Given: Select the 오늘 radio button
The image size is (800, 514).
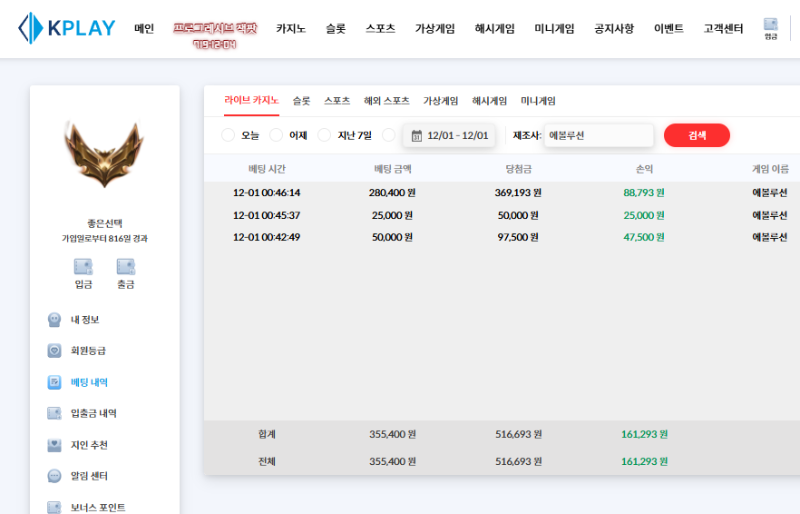Looking at the screenshot, I should (x=228, y=135).
